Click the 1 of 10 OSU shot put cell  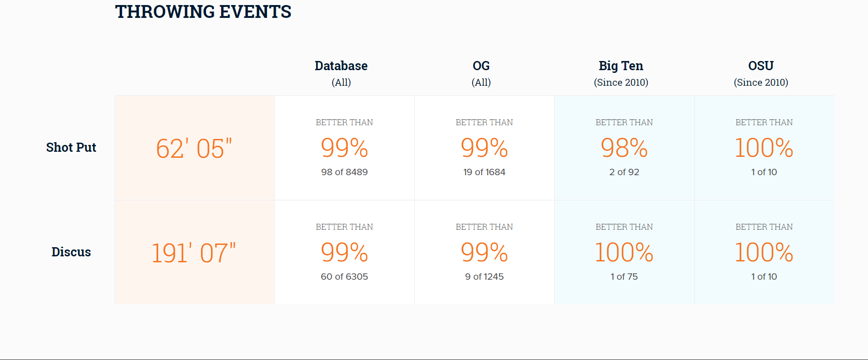(764, 172)
